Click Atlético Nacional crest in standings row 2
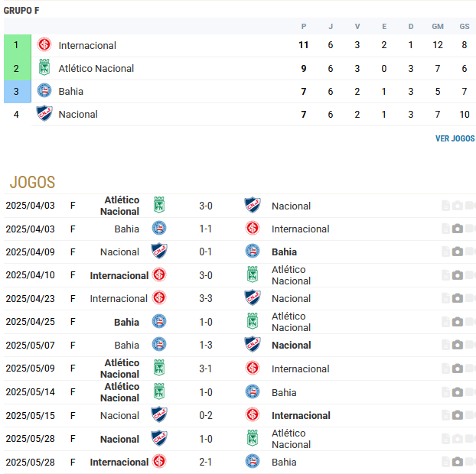The height and width of the screenshot is (474, 476). [44, 67]
